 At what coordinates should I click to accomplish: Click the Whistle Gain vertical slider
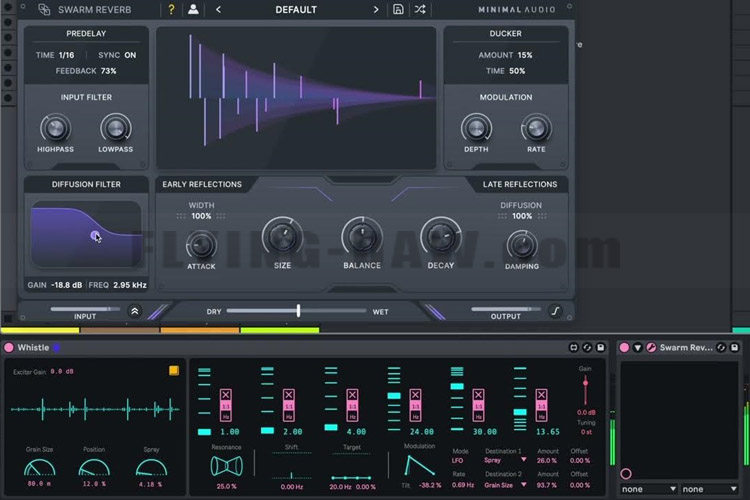(585, 390)
